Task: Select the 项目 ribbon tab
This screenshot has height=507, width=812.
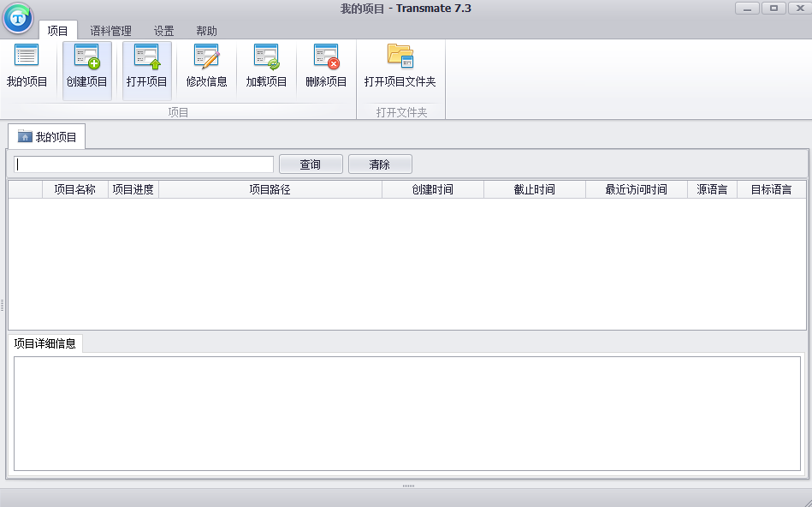Action: pyautogui.click(x=58, y=31)
